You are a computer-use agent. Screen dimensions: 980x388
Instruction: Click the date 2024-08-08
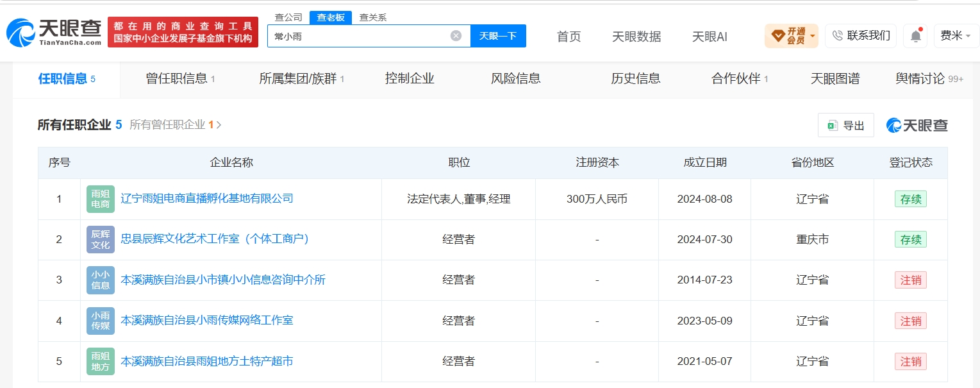click(704, 199)
